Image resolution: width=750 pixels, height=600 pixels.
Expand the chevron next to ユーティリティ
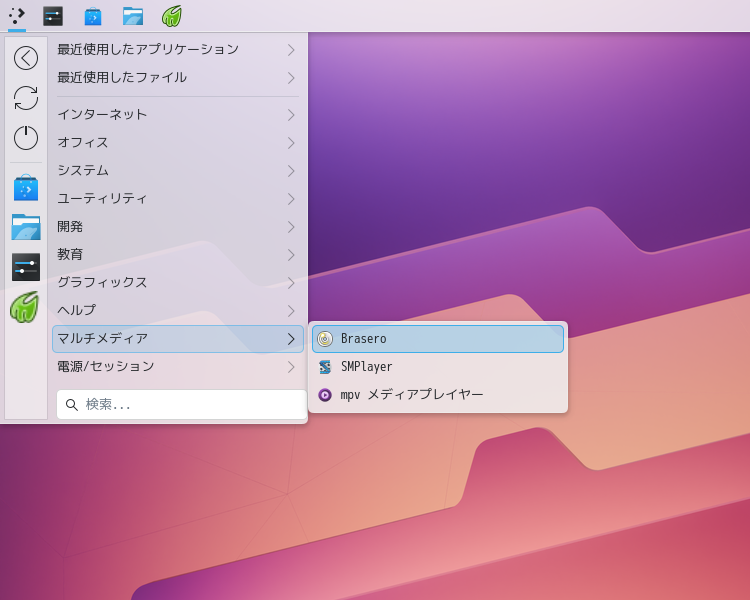pyautogui.click(x=291, y=199)
